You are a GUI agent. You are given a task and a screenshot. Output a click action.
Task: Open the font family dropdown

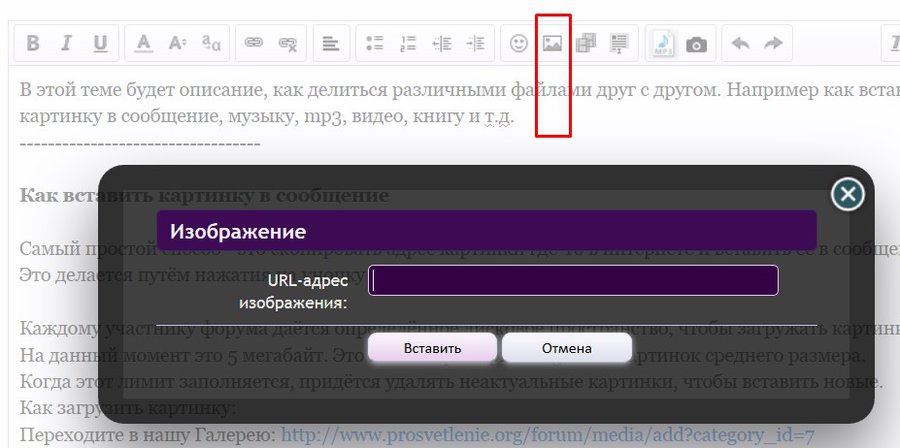[211, 44]
